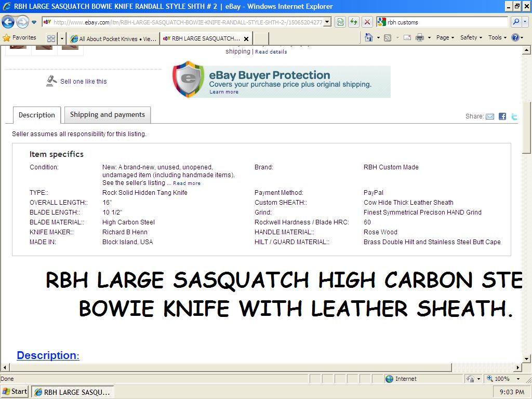Click the 'PayPal' payment method value
The width and height of the screenshot is (532, 399).
[374, 193]
